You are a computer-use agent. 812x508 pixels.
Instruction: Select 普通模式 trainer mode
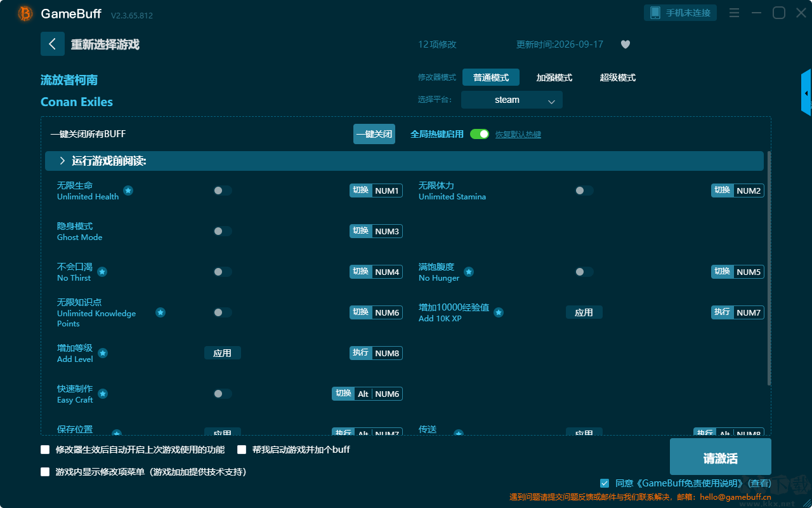491,77
